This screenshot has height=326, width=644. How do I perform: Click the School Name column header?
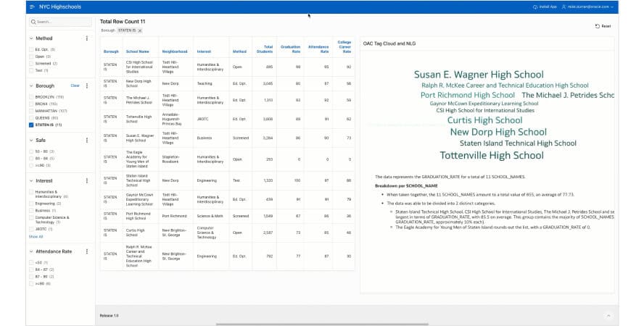138,51
